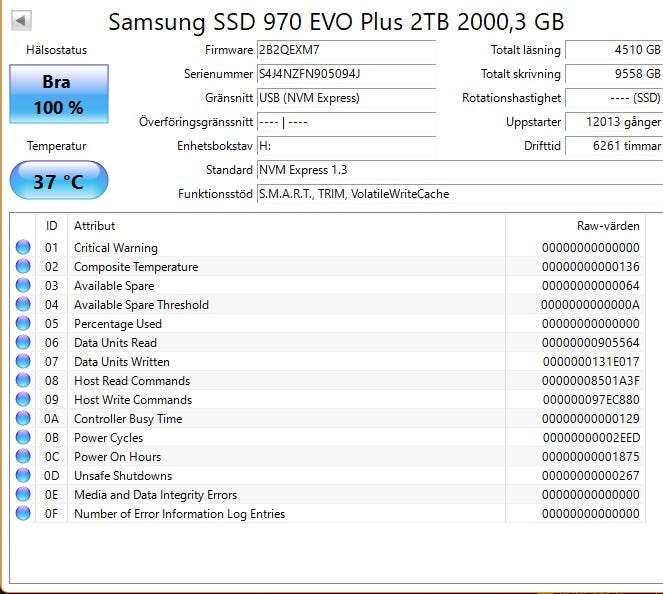Click the Totalt läsning value 4510 GB
This screenshot has width=663, height=594.
click(x=614, y=50)
